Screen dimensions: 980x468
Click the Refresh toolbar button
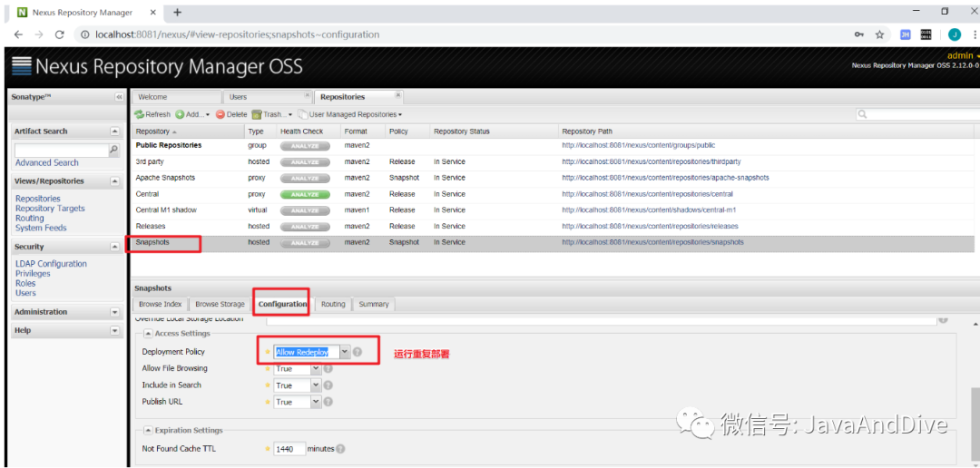[152, 114]
